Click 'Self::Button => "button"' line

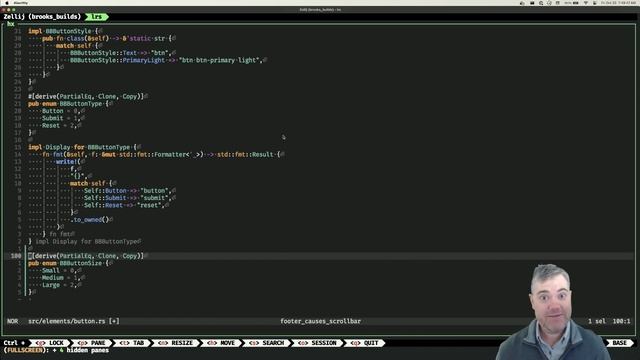click(128, 191)
